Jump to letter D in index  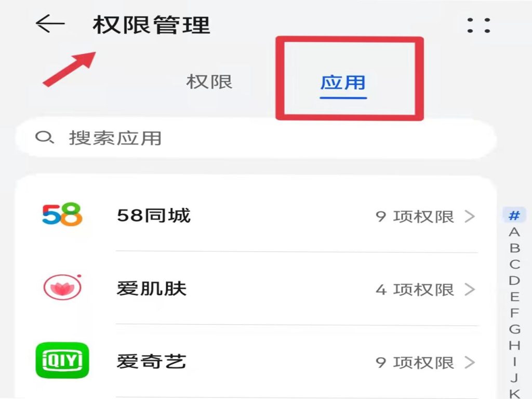514,281
